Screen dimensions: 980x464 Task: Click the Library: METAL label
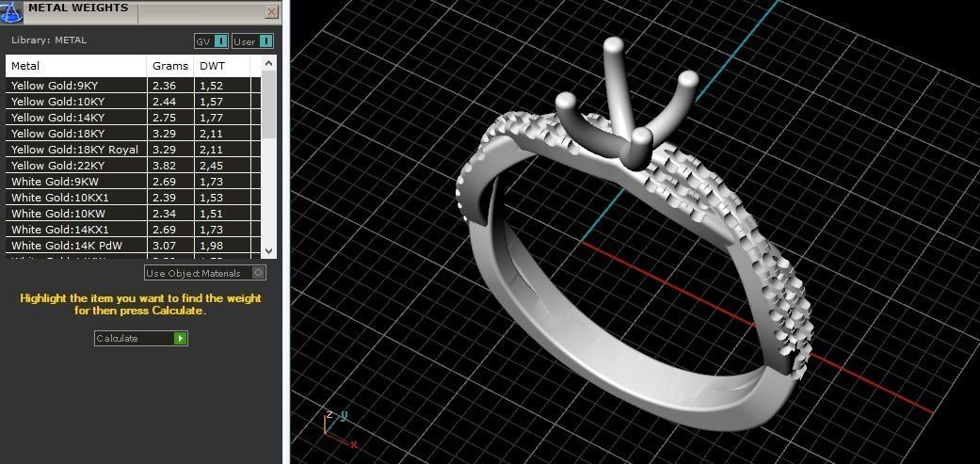point(49,40)
